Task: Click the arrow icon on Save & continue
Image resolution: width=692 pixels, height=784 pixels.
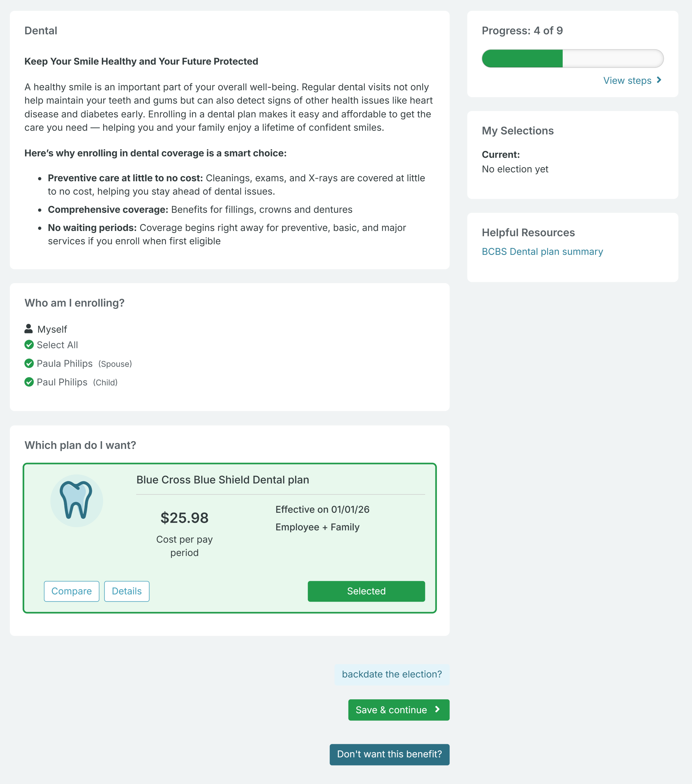Action: coord(437,710)
